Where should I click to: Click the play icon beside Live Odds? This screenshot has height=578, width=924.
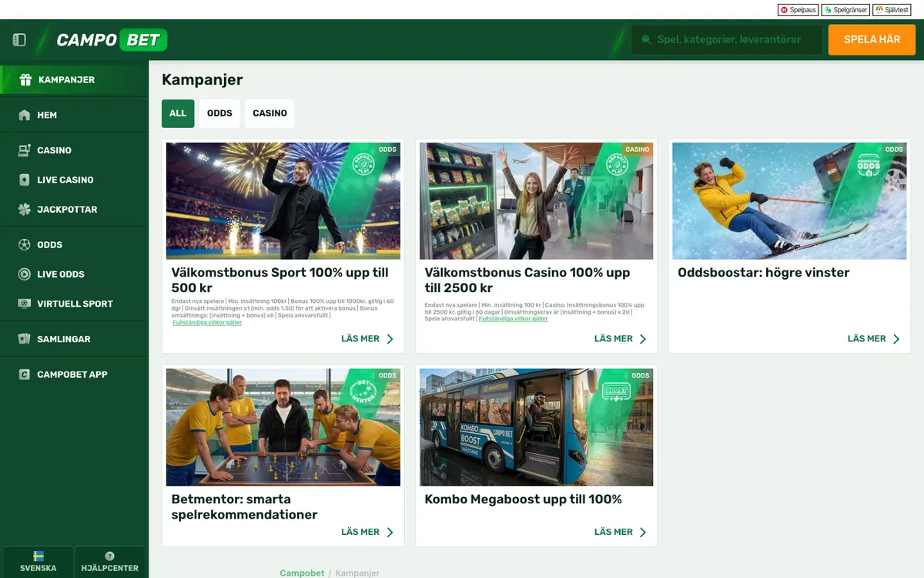pos(24,274)
